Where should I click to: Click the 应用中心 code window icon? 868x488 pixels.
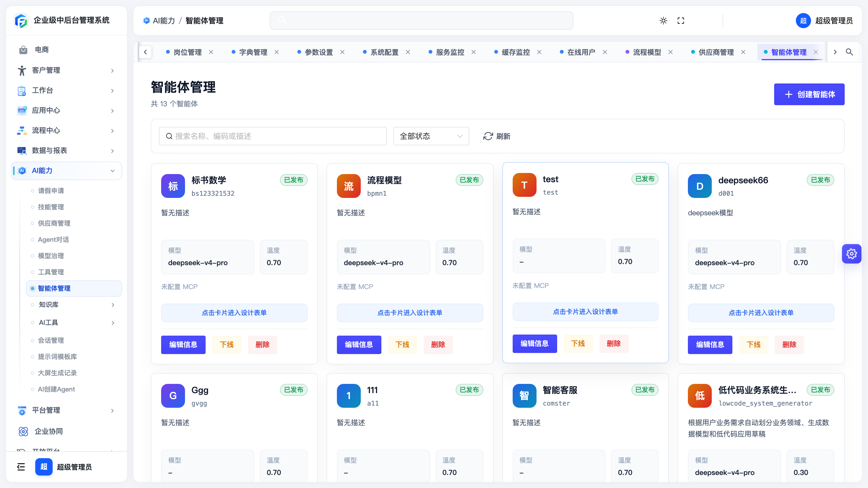tap(22, 110)
